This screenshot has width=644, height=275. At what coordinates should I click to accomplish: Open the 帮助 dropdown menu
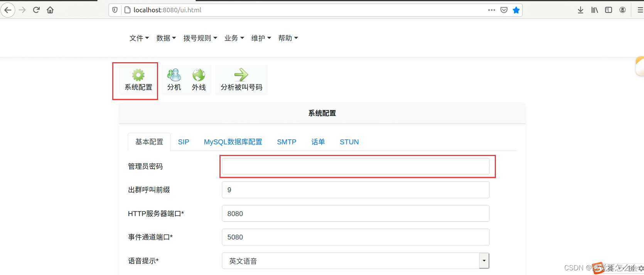pos(288,38)
